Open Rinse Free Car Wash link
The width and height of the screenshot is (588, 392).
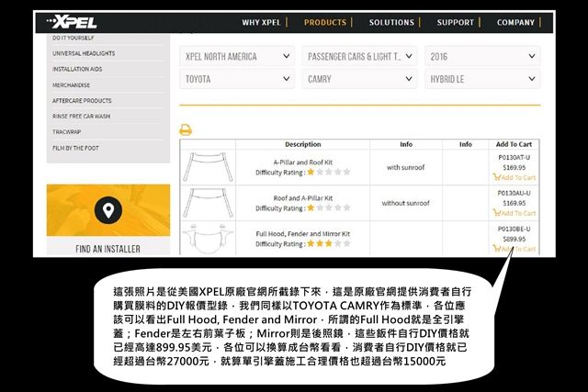tap(82, 117)
